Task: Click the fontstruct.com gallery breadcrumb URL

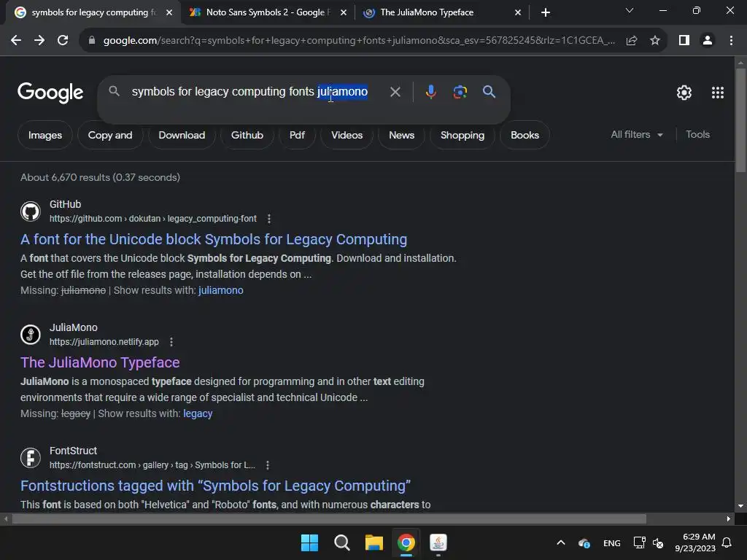Action: pyautogui.click(x=152, y=464)
